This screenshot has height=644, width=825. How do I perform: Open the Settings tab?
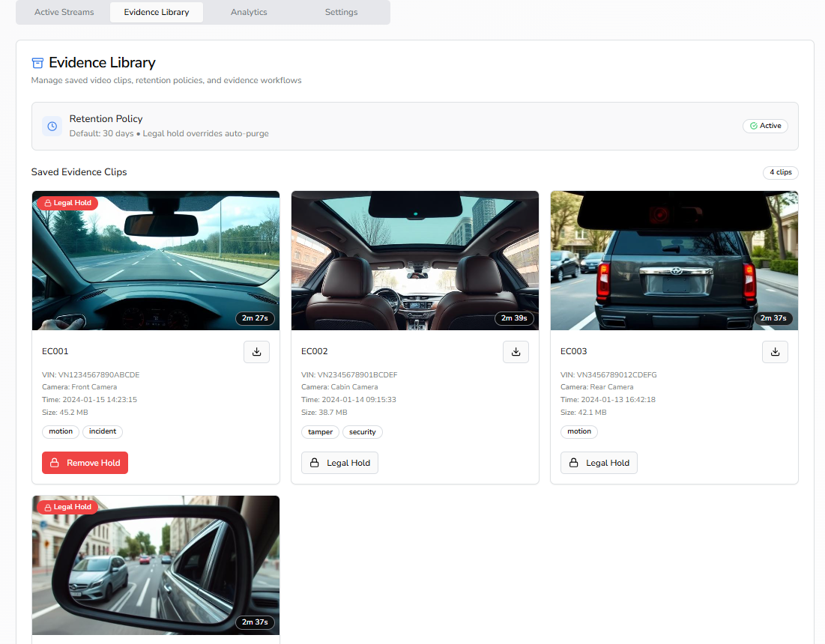[x=341, y=12]
